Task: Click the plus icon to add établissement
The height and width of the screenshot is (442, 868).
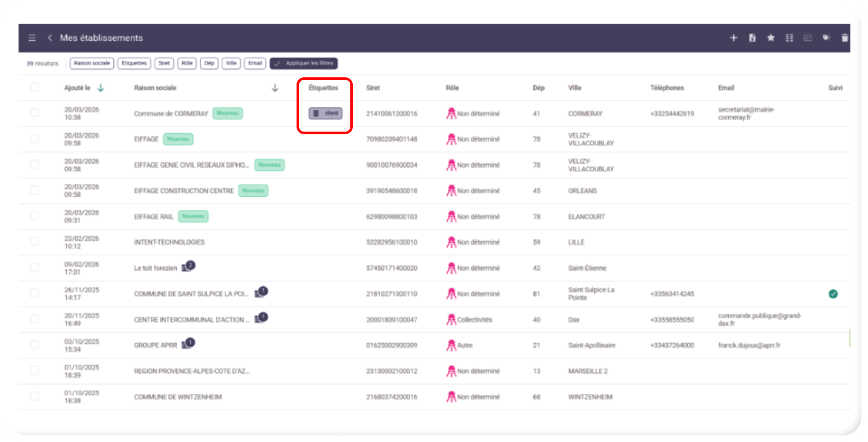Action: click(733, 38)
